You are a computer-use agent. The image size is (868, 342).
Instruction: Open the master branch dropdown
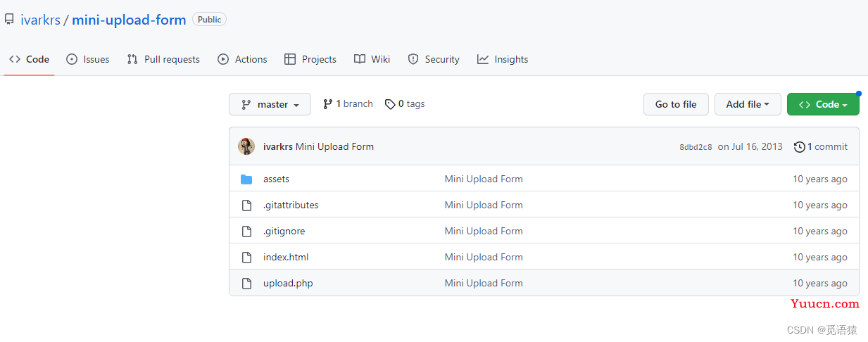pyautogui.click(x=270, y=104)
